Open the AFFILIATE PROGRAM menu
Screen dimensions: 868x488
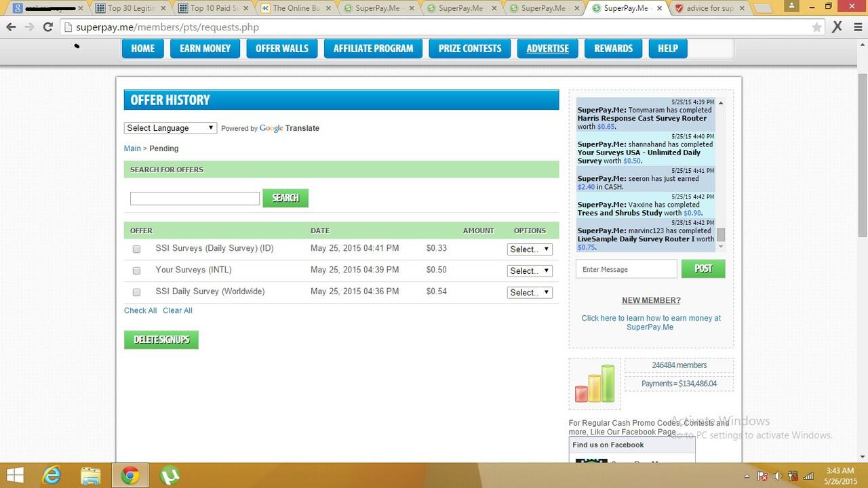click(373, 48)
